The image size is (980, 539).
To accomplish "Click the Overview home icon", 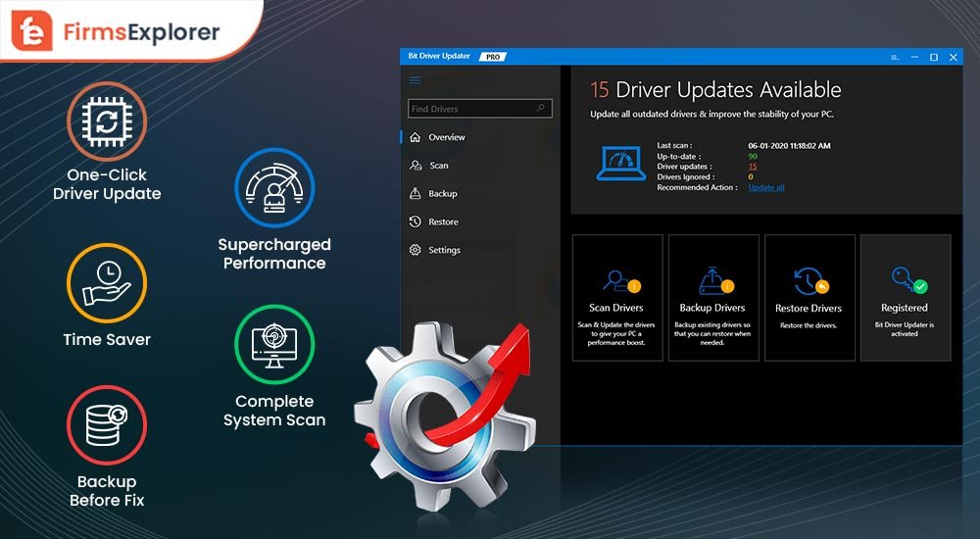I will pyautogui.click(x=415, y=137).
